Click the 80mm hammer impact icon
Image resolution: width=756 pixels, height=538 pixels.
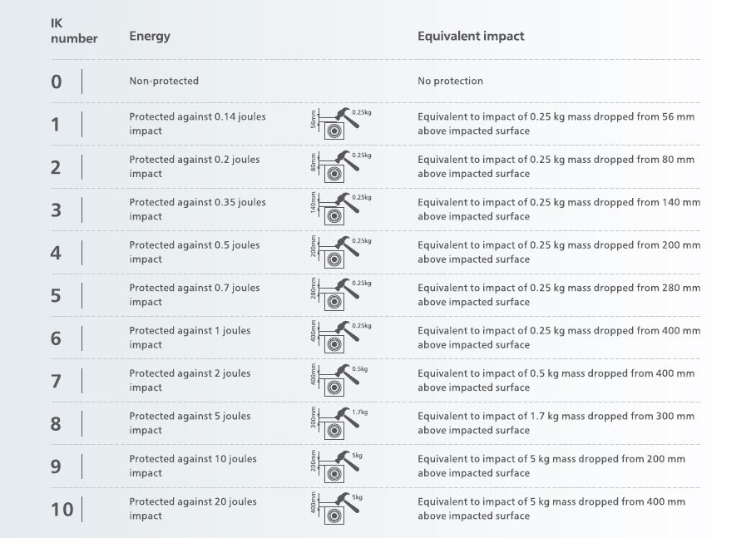click(339, 166)
